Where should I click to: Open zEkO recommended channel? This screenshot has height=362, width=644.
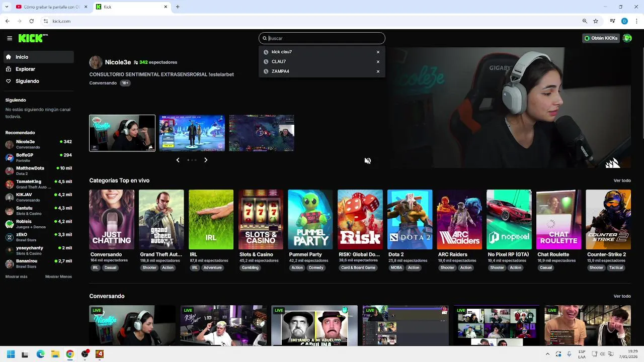tap(39, 237)
